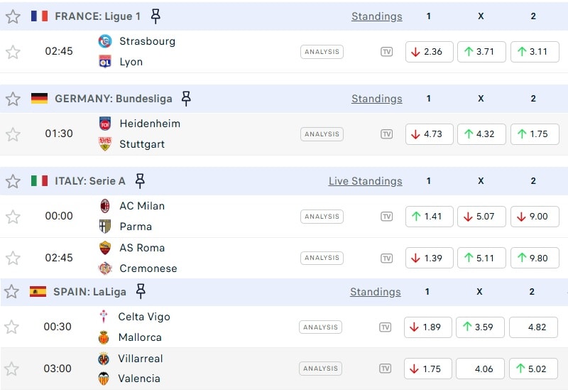Open Ligue 1 Standings link
The width and height of the screenshot is (568, 392).
coord(376,16)
